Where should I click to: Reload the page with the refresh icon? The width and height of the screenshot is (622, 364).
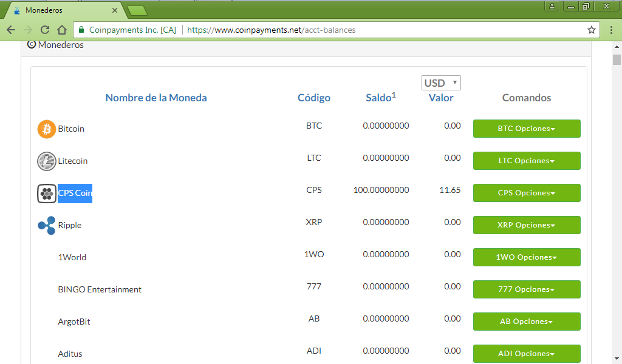(x=45, y=30)
